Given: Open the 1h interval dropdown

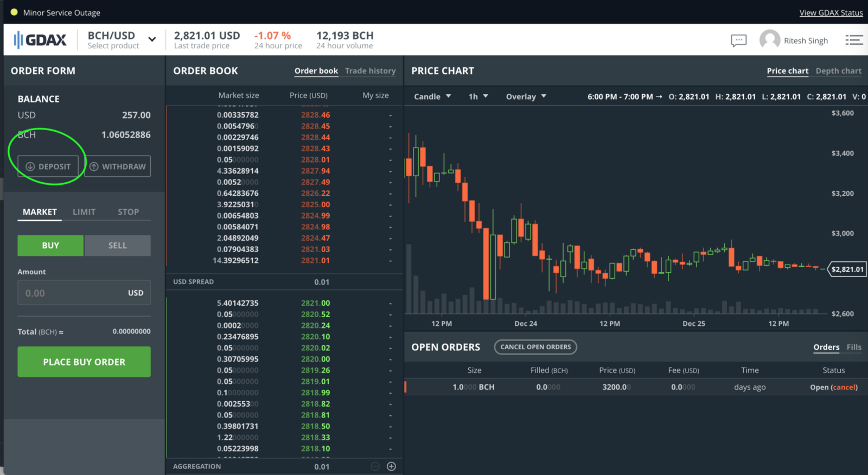Looking at the screenshot, I should click(x=478, y=97).
